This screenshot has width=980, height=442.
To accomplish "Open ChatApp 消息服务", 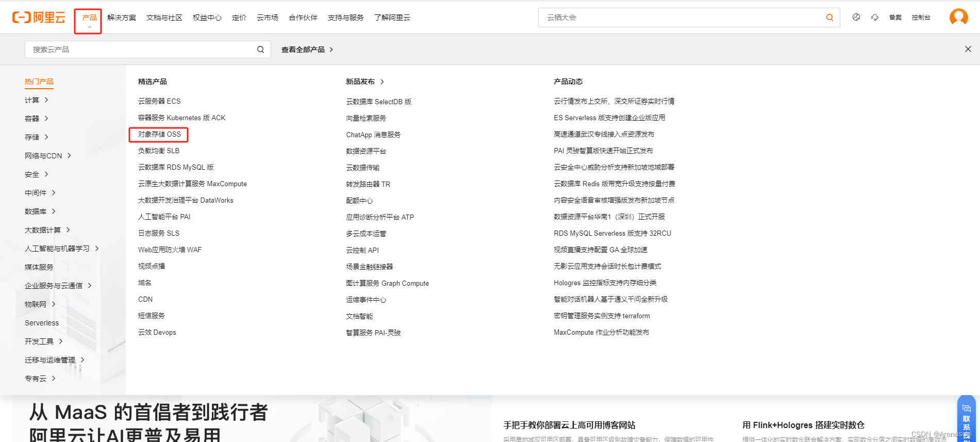I will tap(373, 135).
